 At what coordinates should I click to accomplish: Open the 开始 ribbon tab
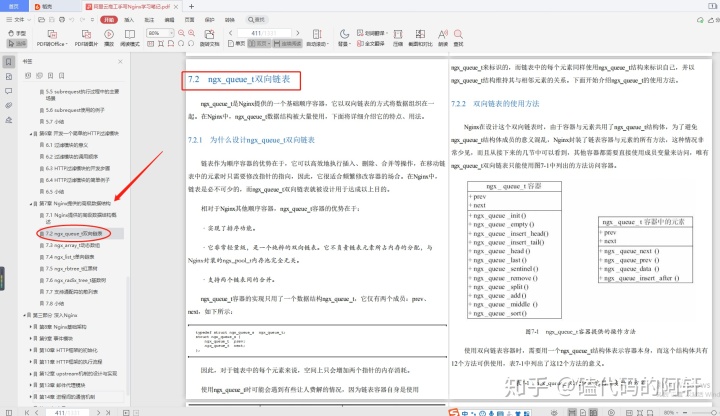[x=109, y=20]
